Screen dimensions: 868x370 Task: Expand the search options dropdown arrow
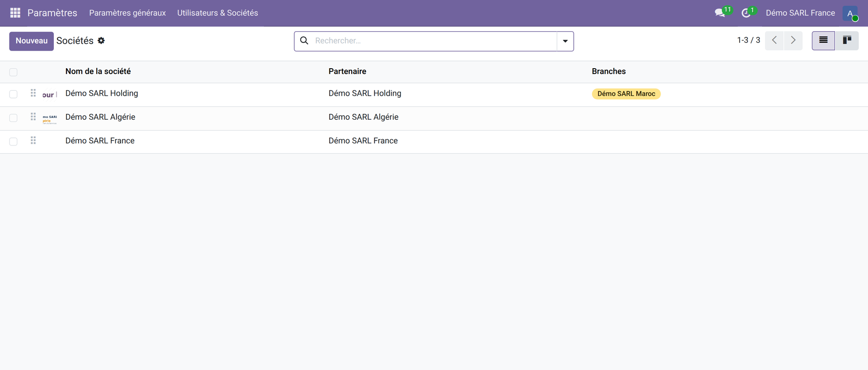[565, 41]
